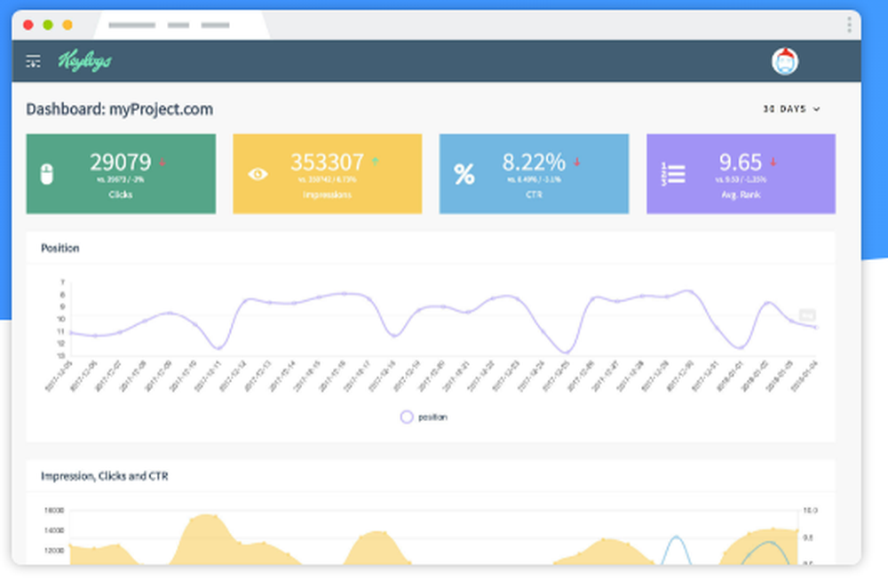888x588 pixels.
Task: Click the Clicks label on green card
Action: click(120, 195)
